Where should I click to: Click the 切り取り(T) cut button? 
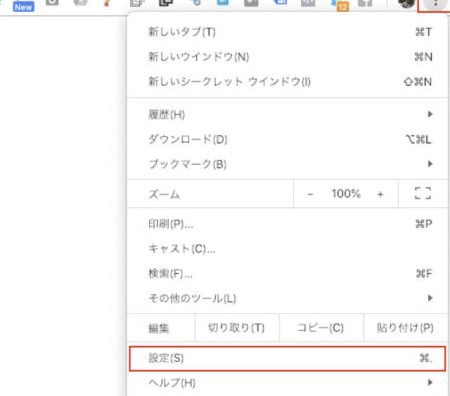[236, 328]
